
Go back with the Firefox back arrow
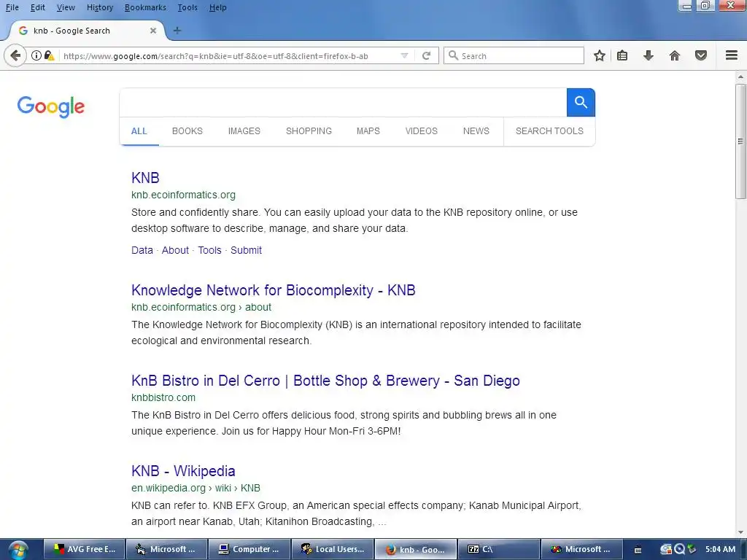pos(15,55)
